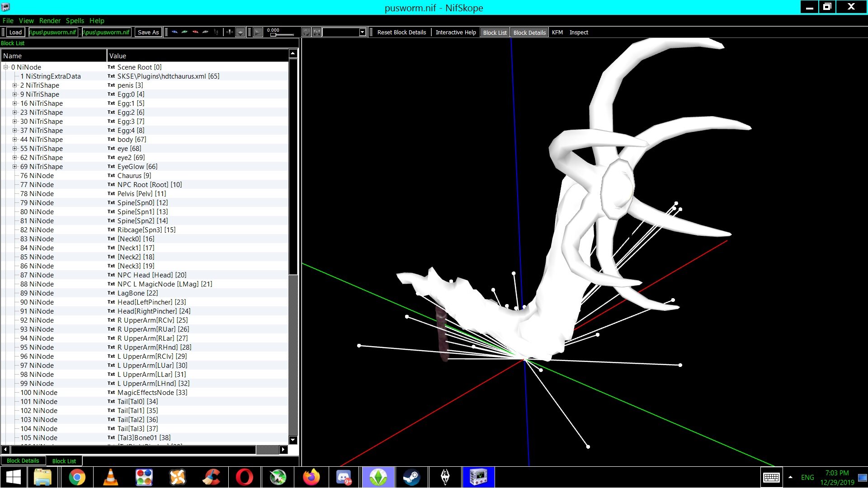This screenshot has height=488, width=868.
Task: Collapse the 0 NiNode Scene Root
Action: [x=6, y=67]
